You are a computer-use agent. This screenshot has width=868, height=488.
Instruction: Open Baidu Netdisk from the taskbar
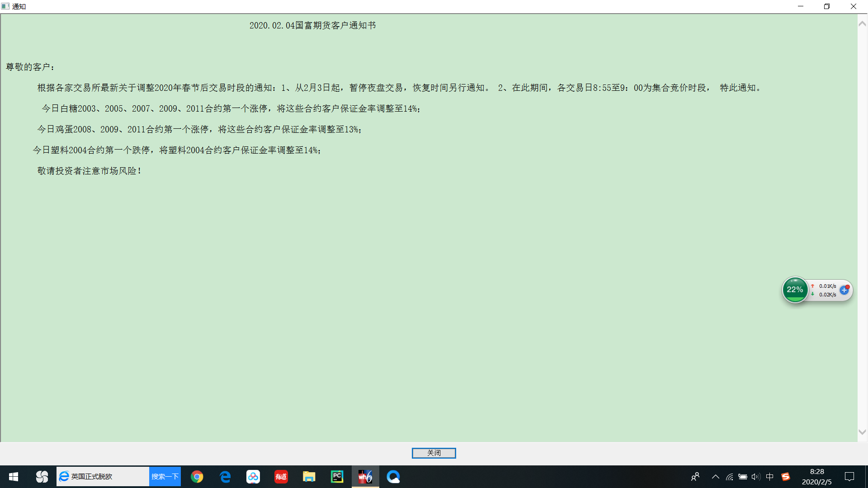tap(253, 477)
